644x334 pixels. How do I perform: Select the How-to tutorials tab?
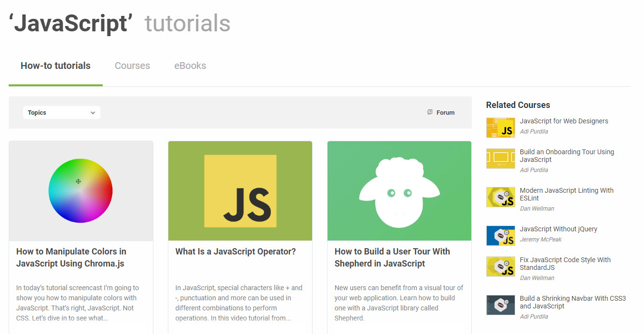(x=55, y=66)
